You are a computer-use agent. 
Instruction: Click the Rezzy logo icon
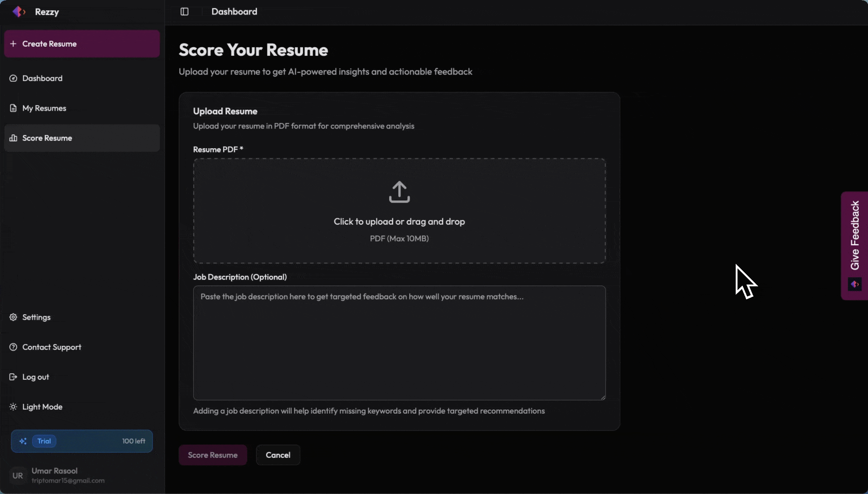(x=18, y=11)
